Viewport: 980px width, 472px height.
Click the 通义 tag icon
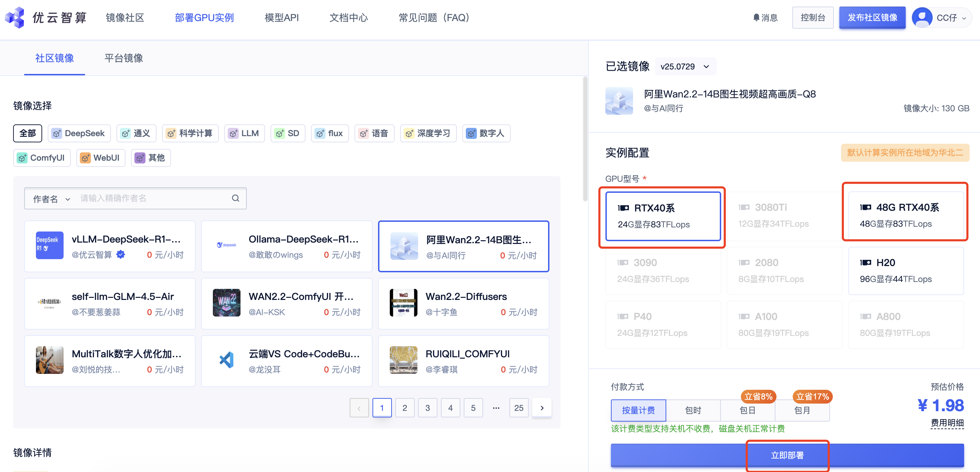[x=125, y=133]
